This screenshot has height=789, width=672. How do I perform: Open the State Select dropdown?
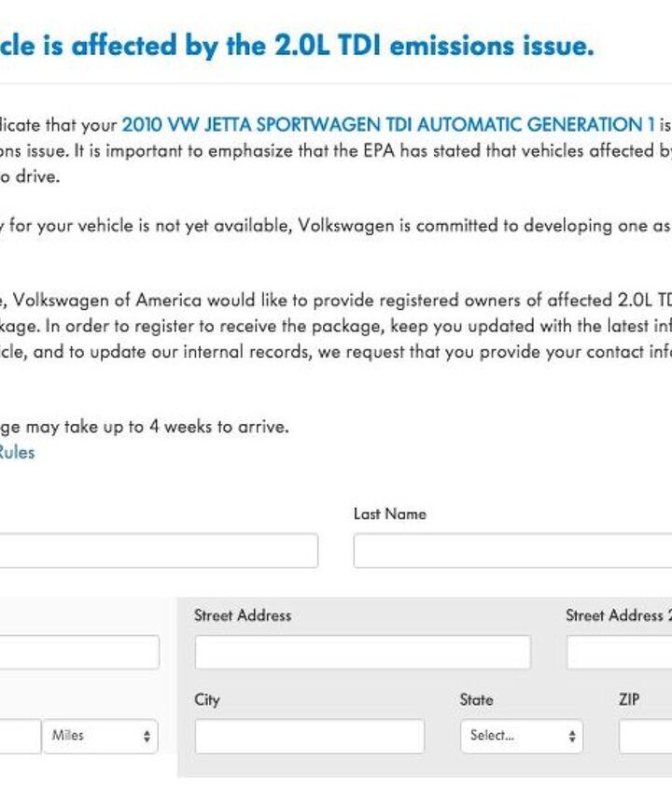522,736
